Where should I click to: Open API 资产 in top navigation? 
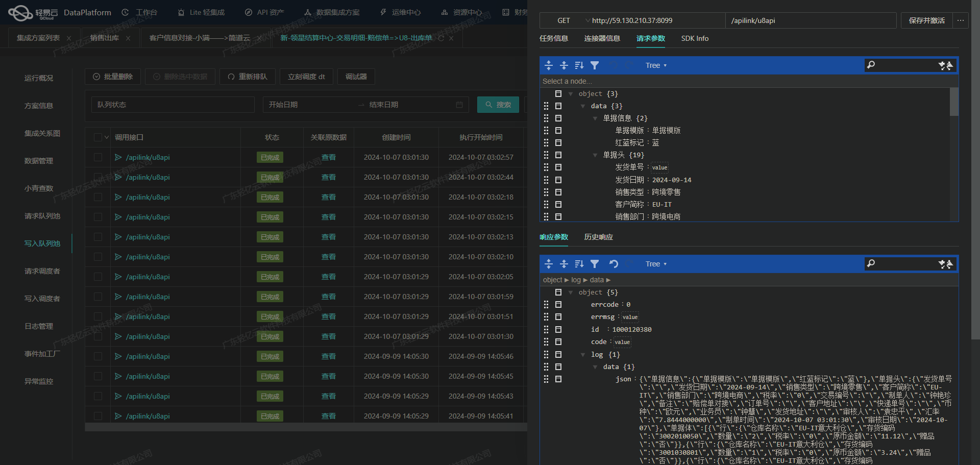[264, 12]
